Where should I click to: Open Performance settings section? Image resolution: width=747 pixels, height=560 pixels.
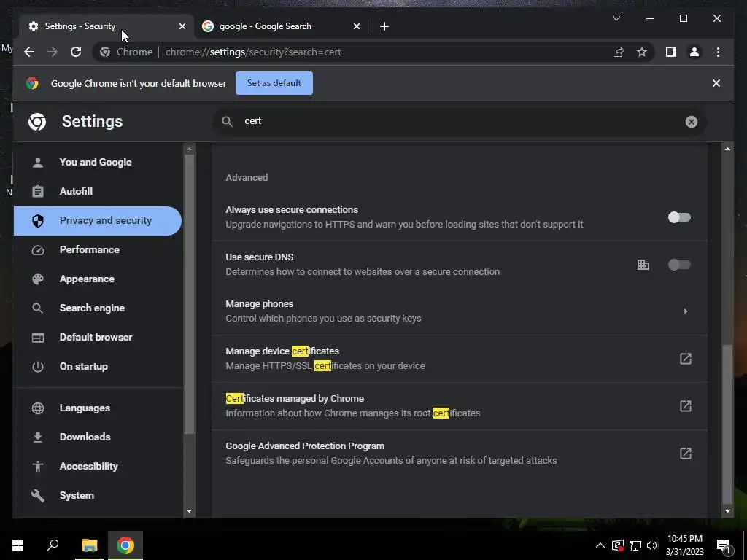(x=97, y=249)
